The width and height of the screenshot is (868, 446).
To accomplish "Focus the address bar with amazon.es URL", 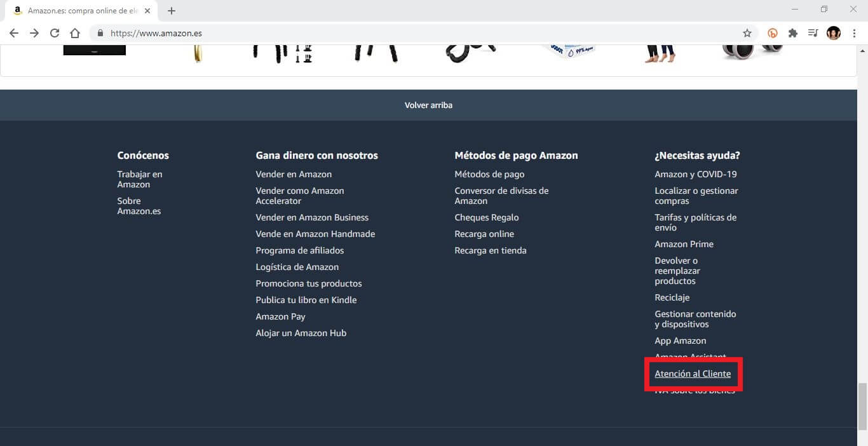I will [423, 33].
